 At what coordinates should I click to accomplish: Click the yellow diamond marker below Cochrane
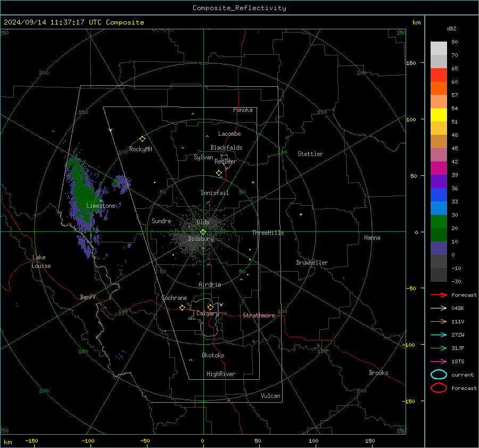pos(182,307)
